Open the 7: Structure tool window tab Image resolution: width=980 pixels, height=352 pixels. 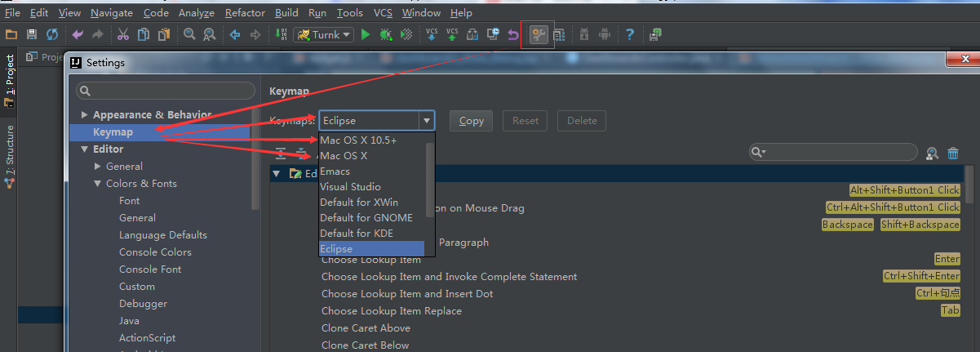pyautogui.click(x=9, y=156)
